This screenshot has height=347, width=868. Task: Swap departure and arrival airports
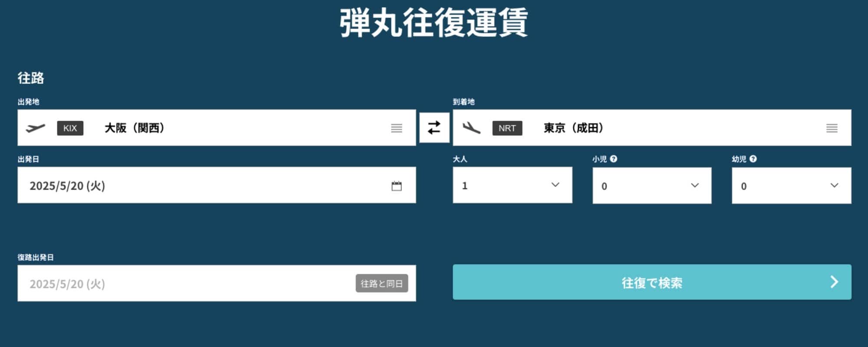coord(434,128)
